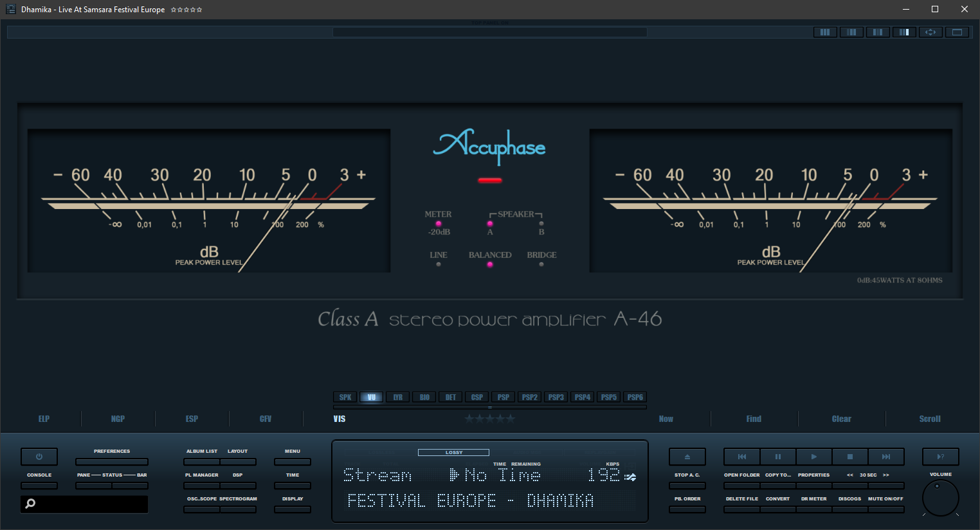Open the COPY TO... options
The height and width of the screenshot is (530, 980).
[x=778, y=486]
